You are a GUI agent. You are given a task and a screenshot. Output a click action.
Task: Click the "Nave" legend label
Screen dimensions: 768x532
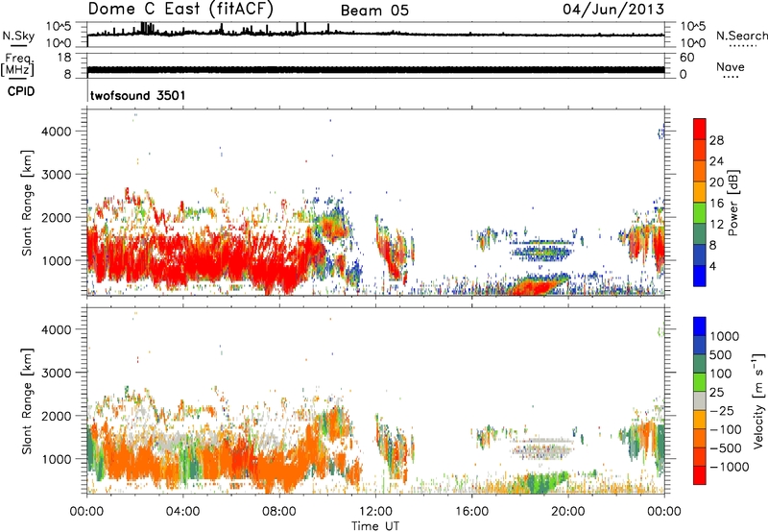[730, 66]
